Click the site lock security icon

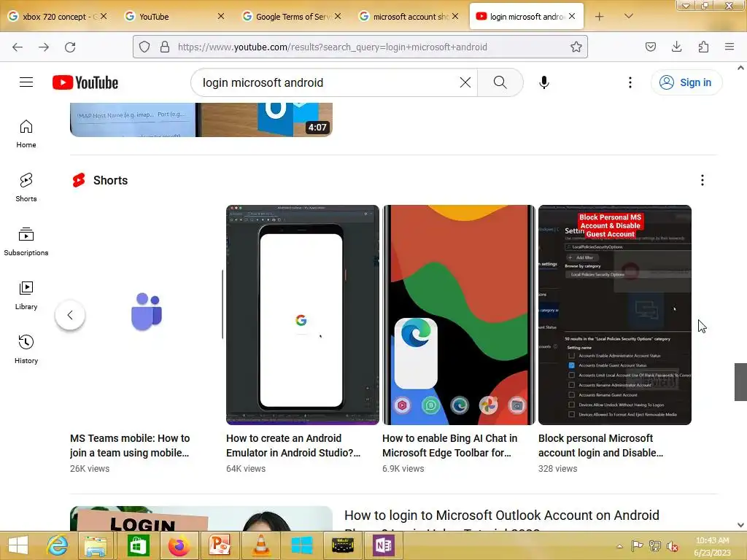click(165, 47)
